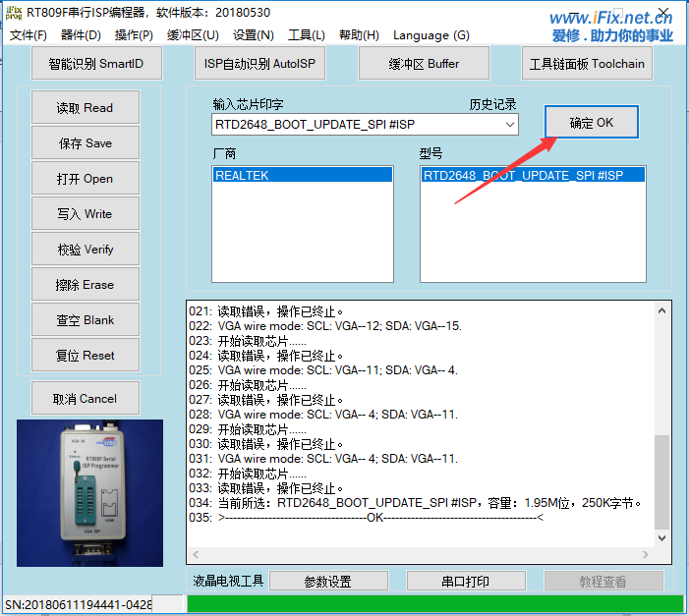The width and height of the screenshot is (689, 616).
Task: Click the 读取 Read button
Action: (x=85, y=108)
